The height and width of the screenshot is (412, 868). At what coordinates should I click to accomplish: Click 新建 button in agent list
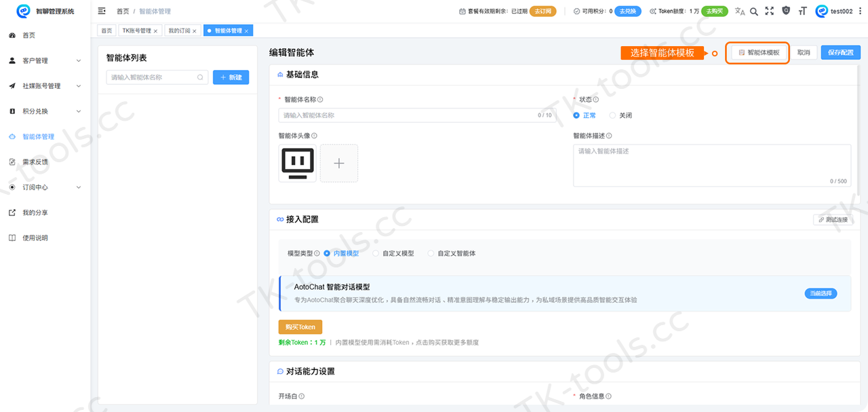tap(231, 77)
